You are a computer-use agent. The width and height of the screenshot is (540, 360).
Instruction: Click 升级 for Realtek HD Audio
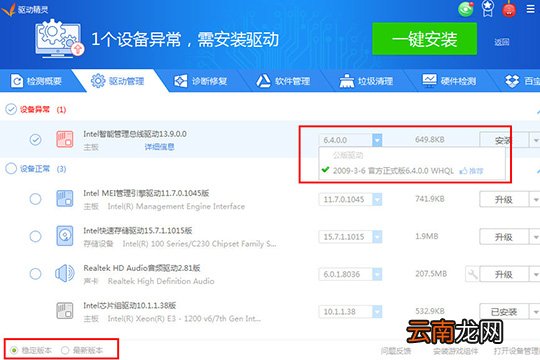click(x=504, y=275)
